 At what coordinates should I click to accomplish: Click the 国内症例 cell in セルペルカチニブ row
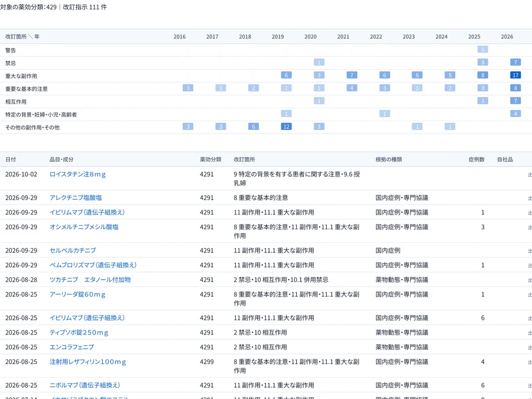[388, 251]
